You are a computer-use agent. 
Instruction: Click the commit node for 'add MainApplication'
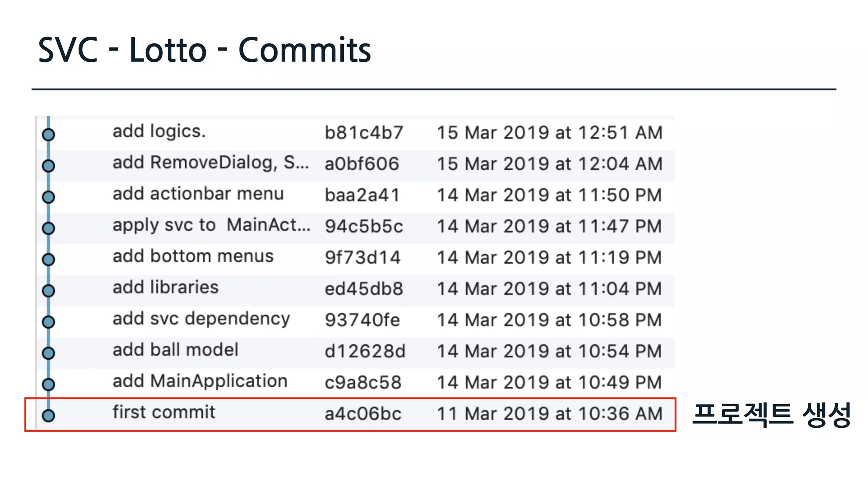click(x=48, y=384)
